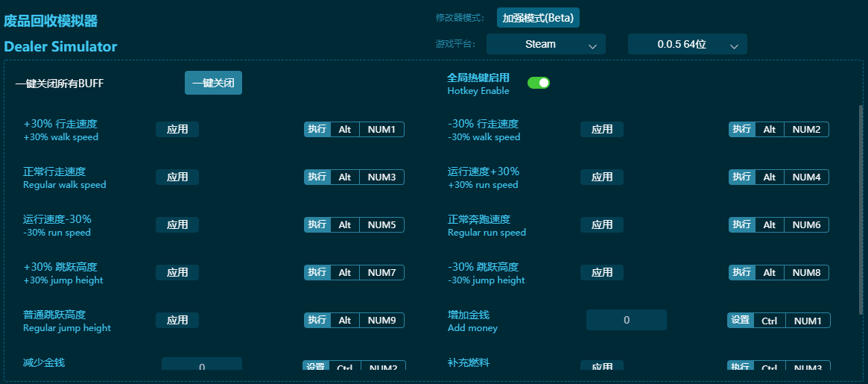Click the 全局热键启用 label
The image size is (868, 384).
[x=478, y=78]
